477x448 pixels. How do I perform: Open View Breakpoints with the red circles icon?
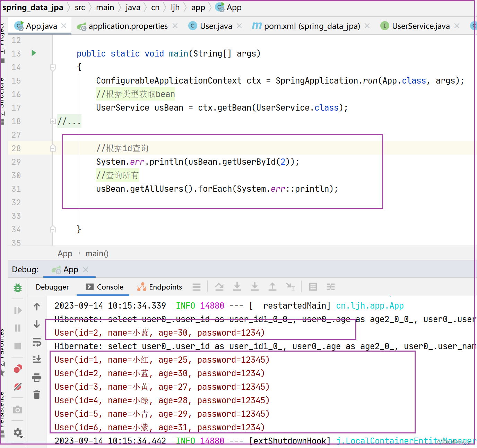pos(18,369)
